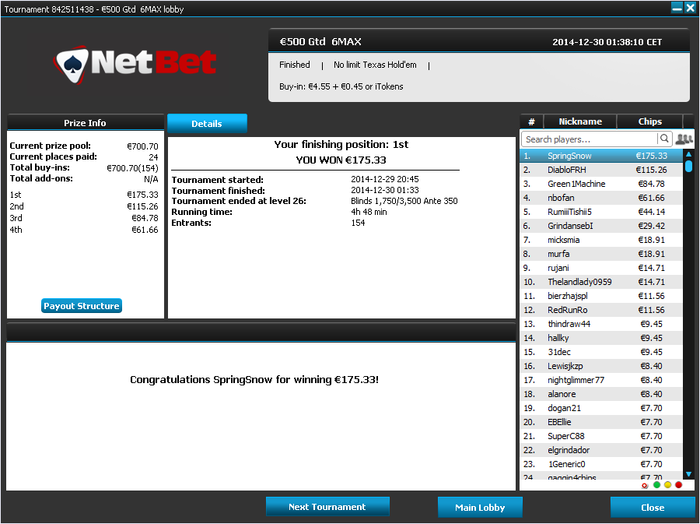Click the 2014-12-30 01:38:10 CET clock

click(x=607, y=42)
